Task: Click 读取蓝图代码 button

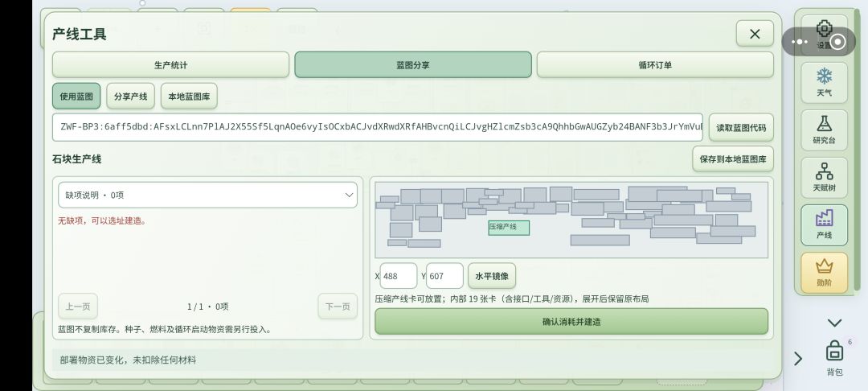Action: point(741,127)
